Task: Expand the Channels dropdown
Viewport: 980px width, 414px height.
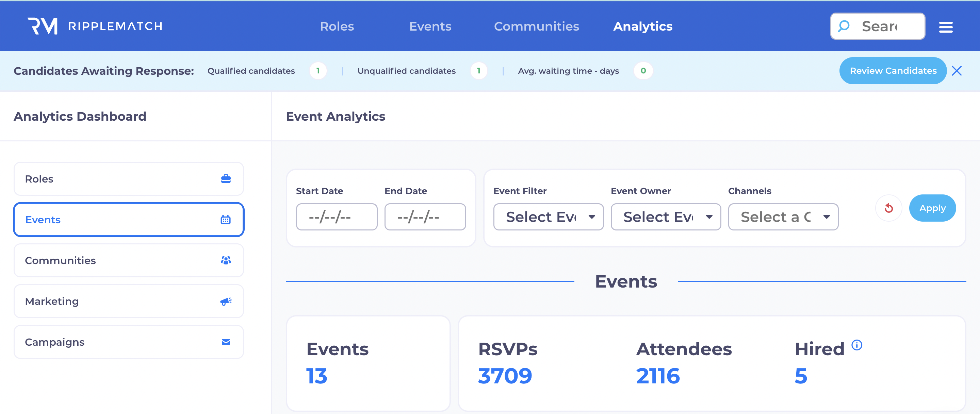Action: point(783,217)
